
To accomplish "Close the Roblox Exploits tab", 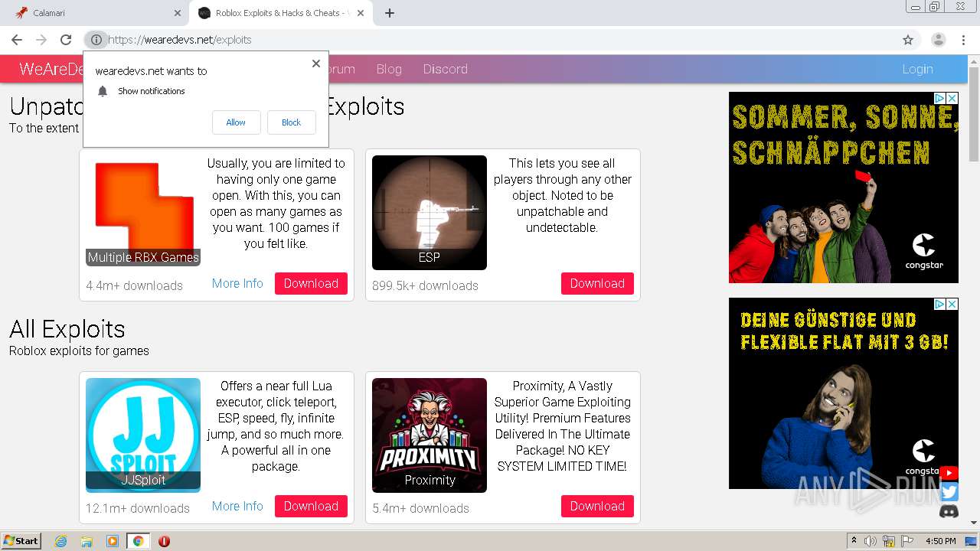I will pyautogui.click(x=361, y=13).
